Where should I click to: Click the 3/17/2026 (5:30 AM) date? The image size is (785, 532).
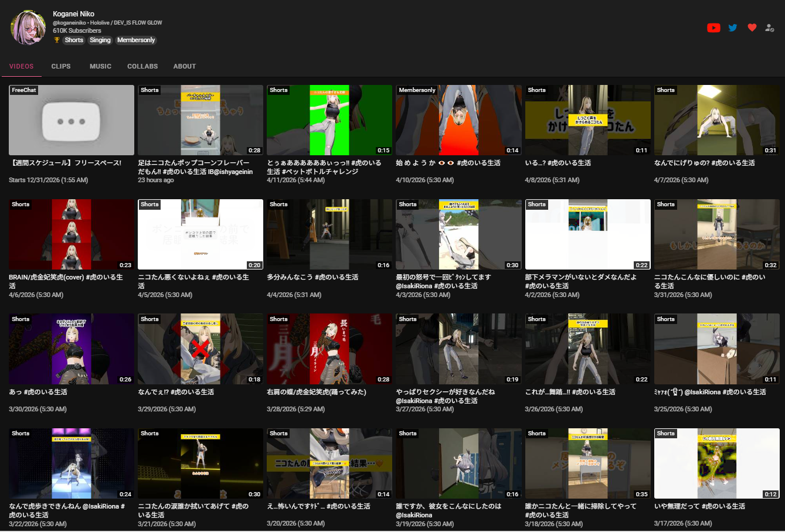[x=683, y=523]
